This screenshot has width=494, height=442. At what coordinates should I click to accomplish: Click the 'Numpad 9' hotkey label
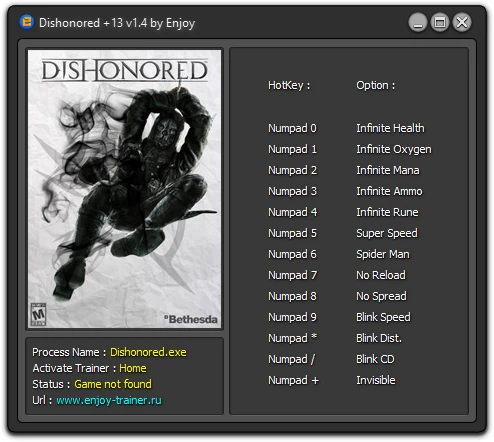point(292,317)
